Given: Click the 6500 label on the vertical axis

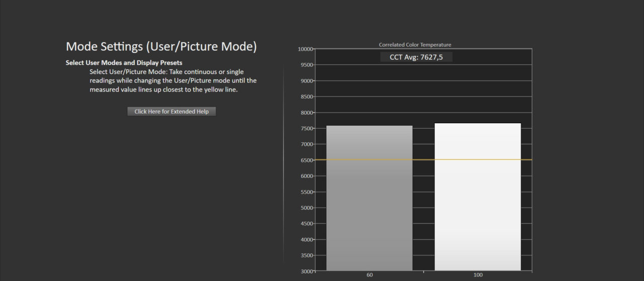Looking at the screenshot, I should click(306, 160).
